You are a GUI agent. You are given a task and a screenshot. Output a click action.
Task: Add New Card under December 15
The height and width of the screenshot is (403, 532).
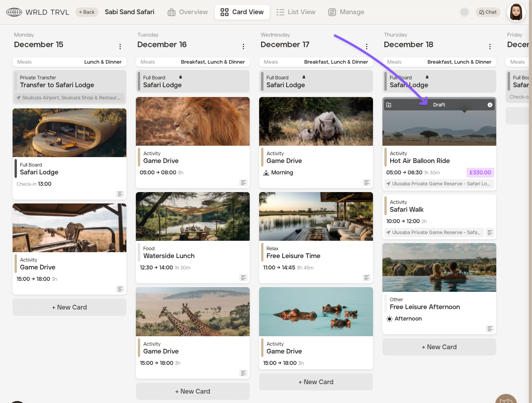pos(69,307)
